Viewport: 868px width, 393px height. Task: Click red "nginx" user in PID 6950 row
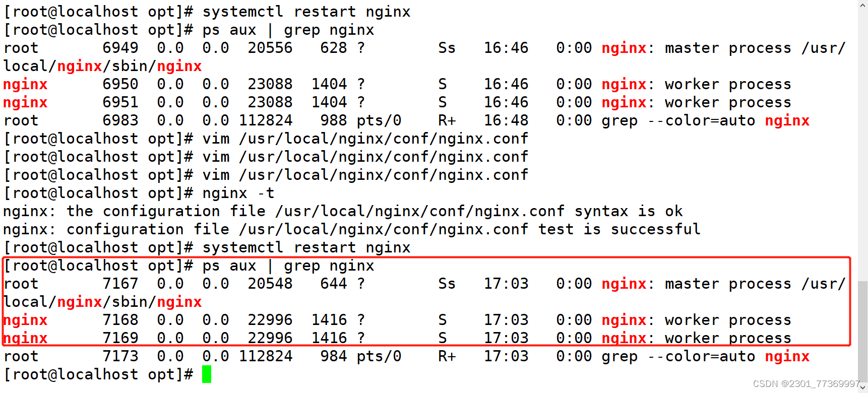pos(25,84)
